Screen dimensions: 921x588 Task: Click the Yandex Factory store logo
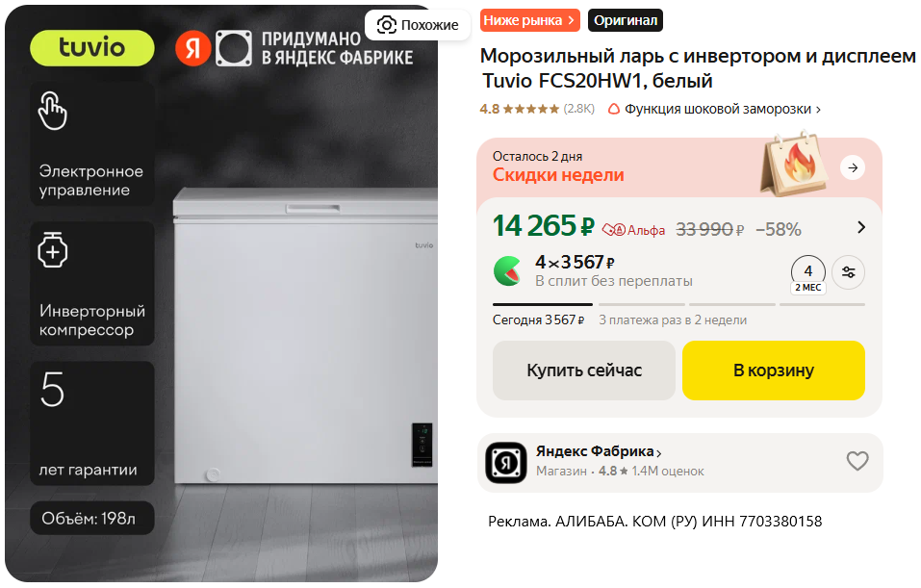click(505, 462)
